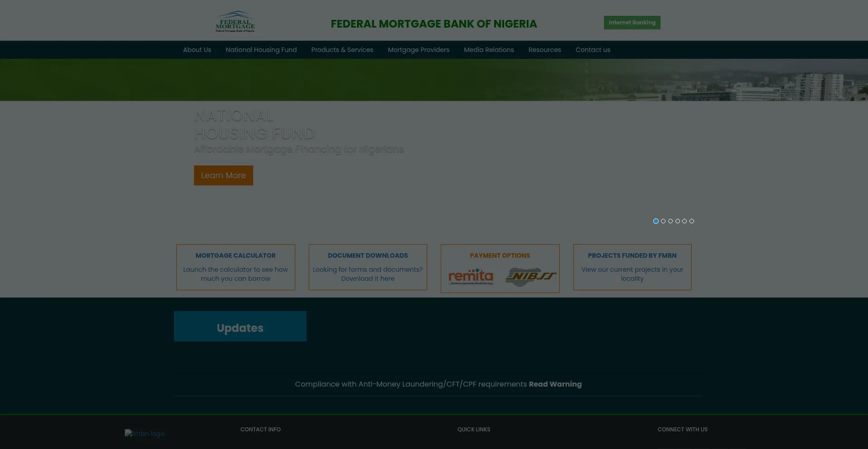Open the Read Warning link
Image resolution: width=868 pixels, height=449 pixels.
pos(555,384)
